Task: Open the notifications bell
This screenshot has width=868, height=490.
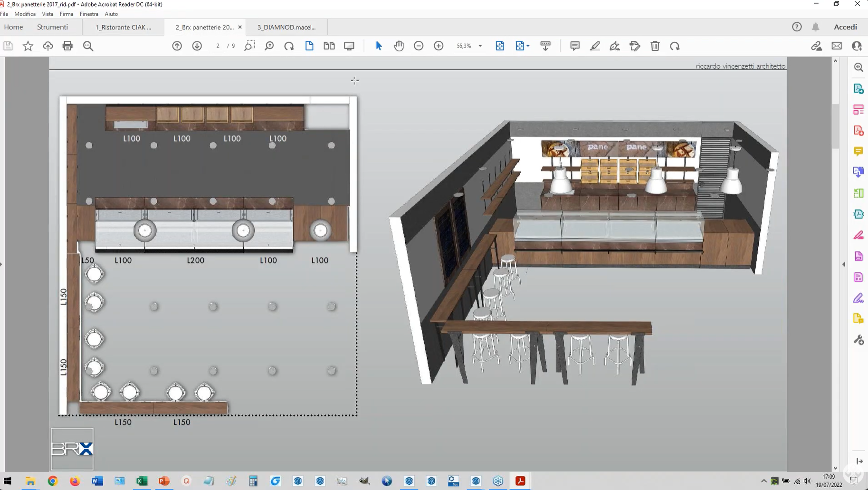Action: pos(815,27)
